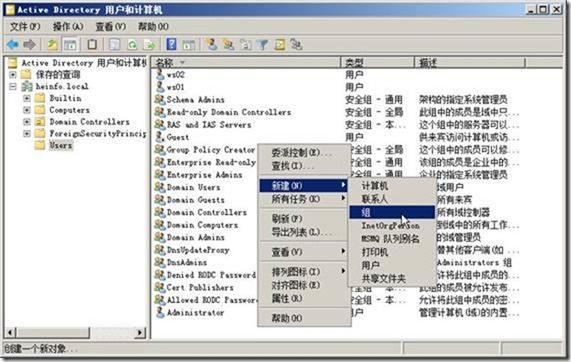Image resolution: width=571 pixels, height=362 pixels.
Task: Select 计算机 in the New submenu
Action: point(392,186)
